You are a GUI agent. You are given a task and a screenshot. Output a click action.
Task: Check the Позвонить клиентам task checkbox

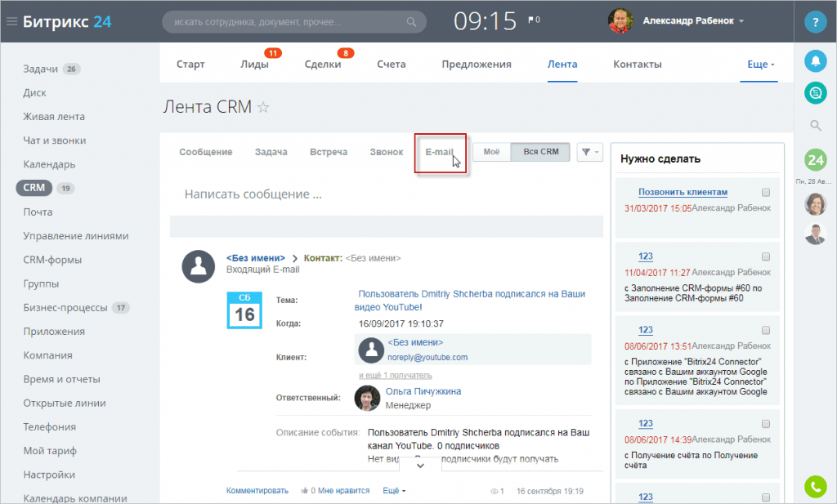point(766,192)
